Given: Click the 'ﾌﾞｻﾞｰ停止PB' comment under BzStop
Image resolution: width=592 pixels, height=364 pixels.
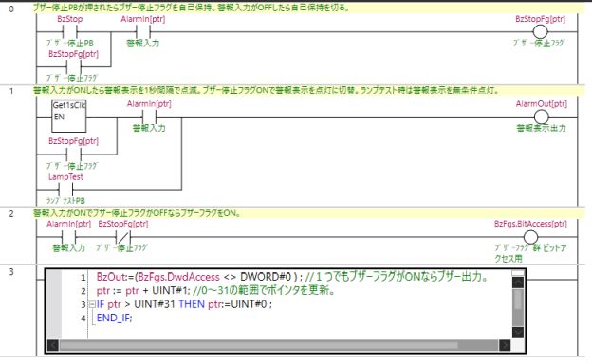Looking at the screenshot, I should [70, 44].
